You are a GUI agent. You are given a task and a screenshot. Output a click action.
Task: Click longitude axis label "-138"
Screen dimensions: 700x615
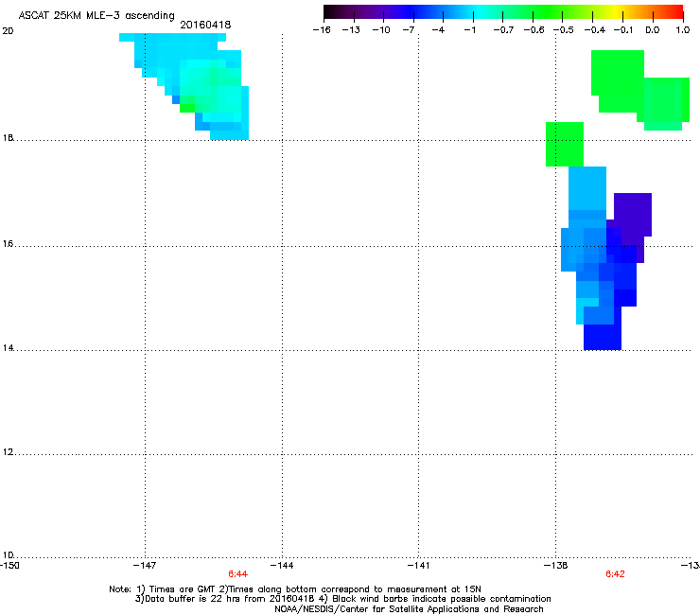coord(556,566)
